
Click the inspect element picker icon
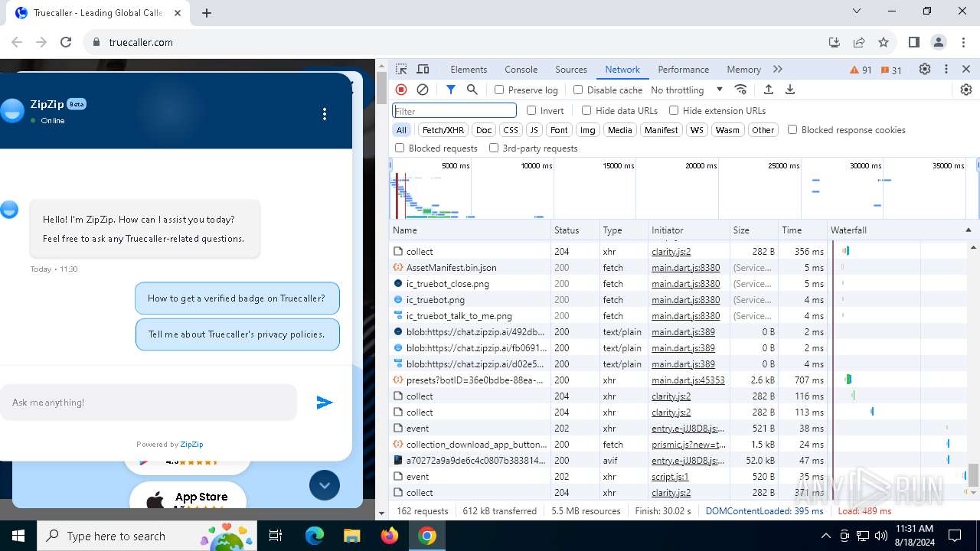pos(402,69)
